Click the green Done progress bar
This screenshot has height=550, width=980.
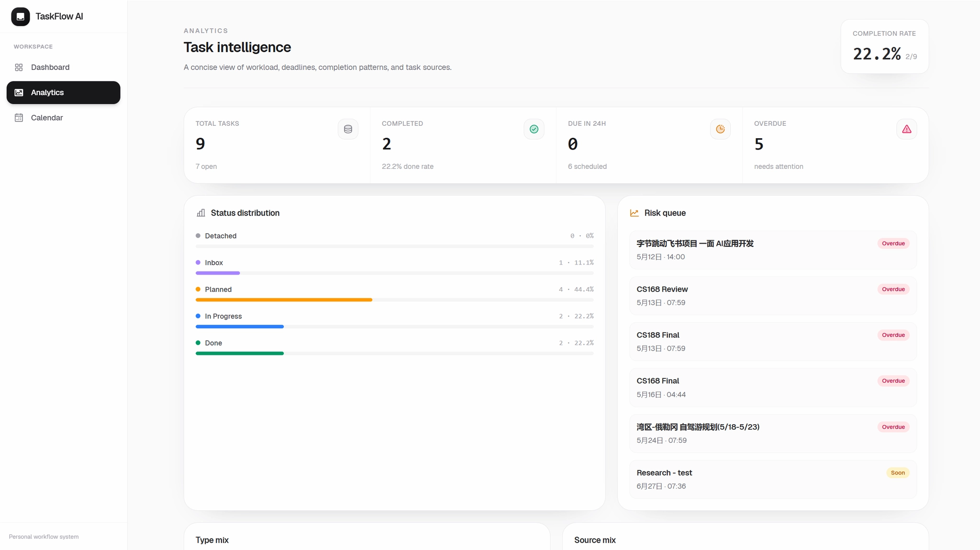(240, 353)
